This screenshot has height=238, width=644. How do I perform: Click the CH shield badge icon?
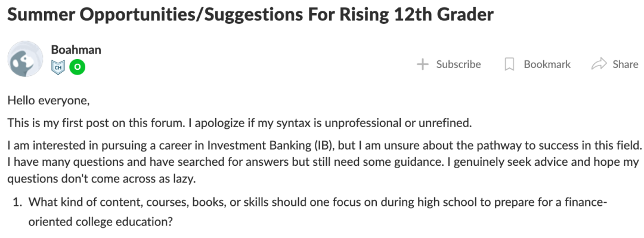(x=58, y=67)
